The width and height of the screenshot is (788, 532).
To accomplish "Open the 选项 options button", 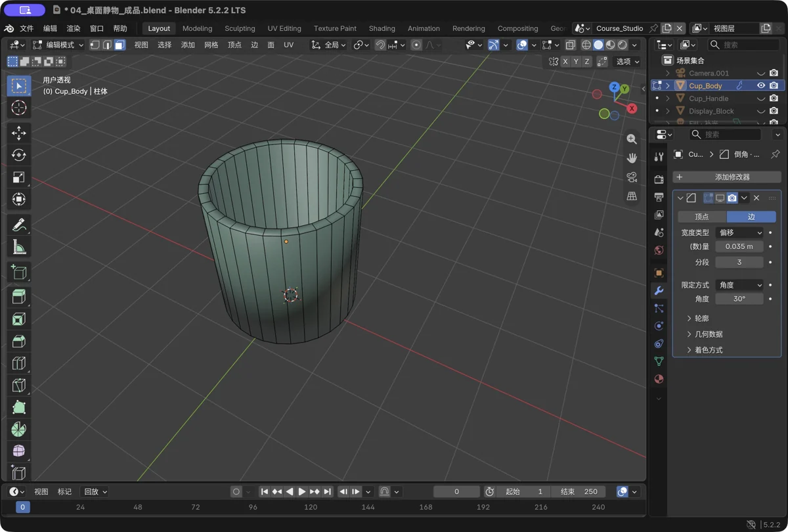I will point(627,61).
